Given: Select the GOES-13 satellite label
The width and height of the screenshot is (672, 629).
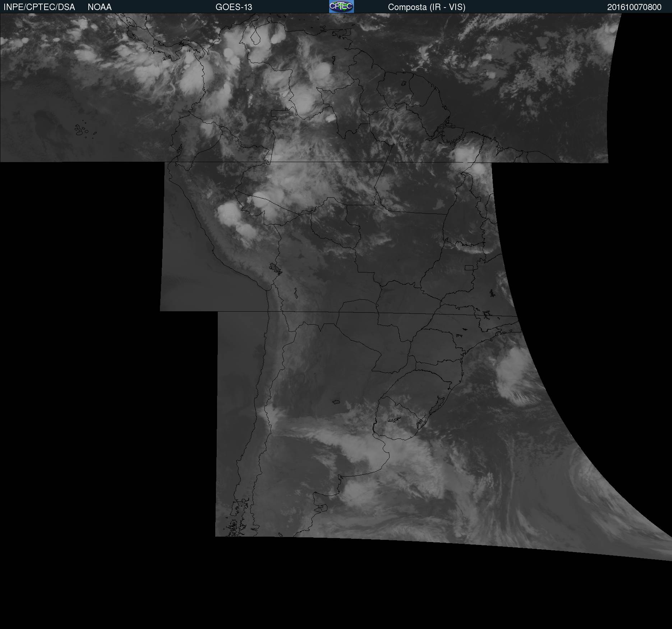Looking at the screenshot, I should tap(234, 7).
